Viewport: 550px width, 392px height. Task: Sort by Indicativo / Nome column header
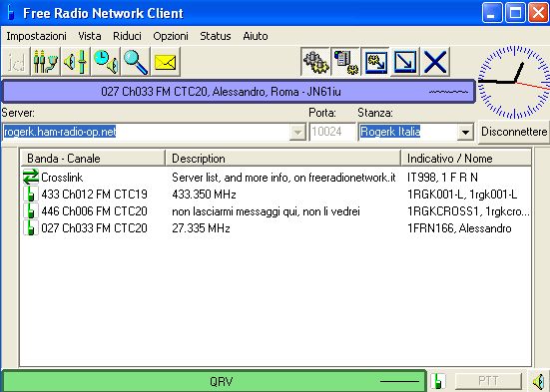(466, 159)
